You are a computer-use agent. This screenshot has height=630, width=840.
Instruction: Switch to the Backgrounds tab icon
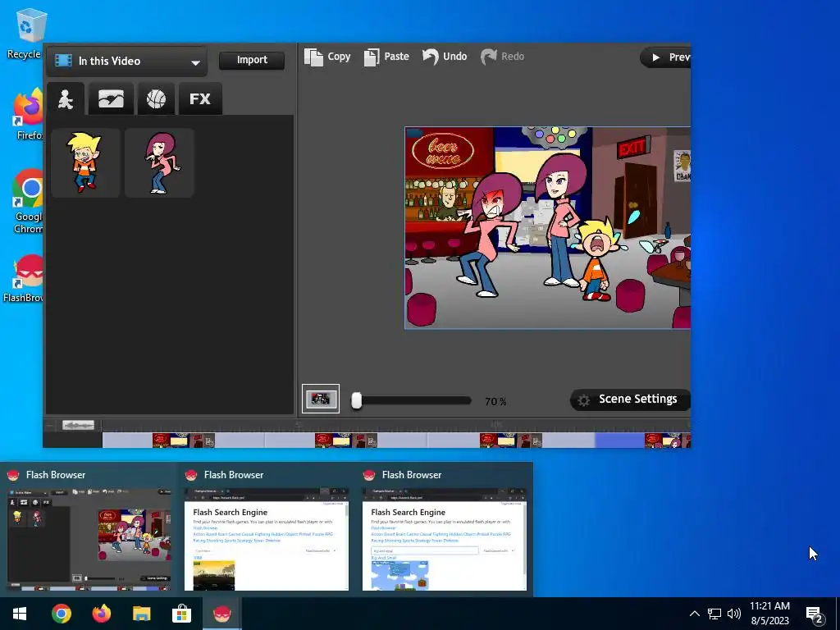tap(111, 99)
